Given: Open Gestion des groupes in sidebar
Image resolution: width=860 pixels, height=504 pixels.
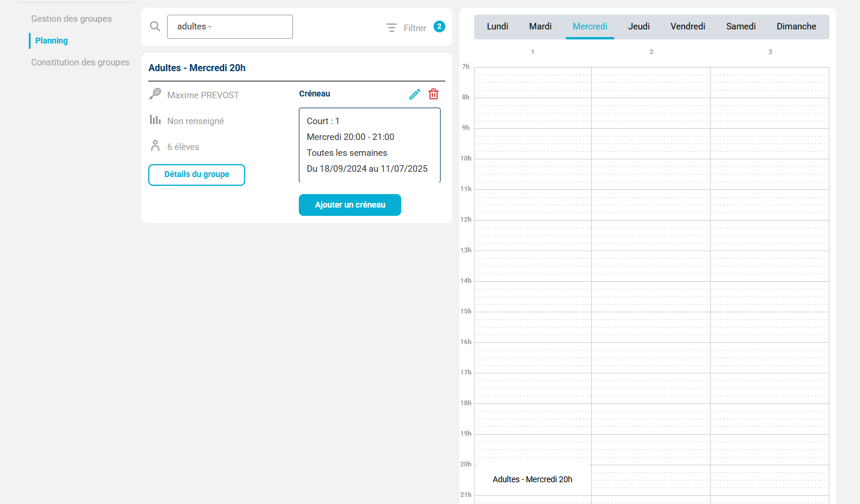Looking at the screenshot, I should [71, 19].
